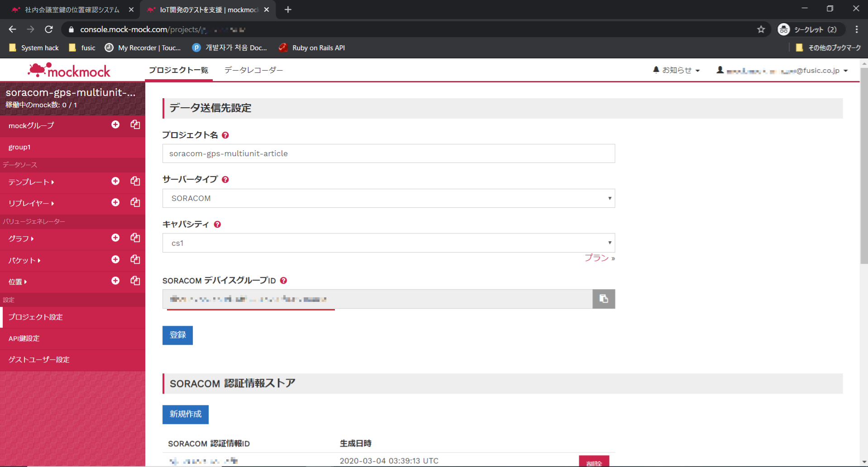Click copy icon beside 位置
This screenshot has height=467, width=868.
(135, 281)
